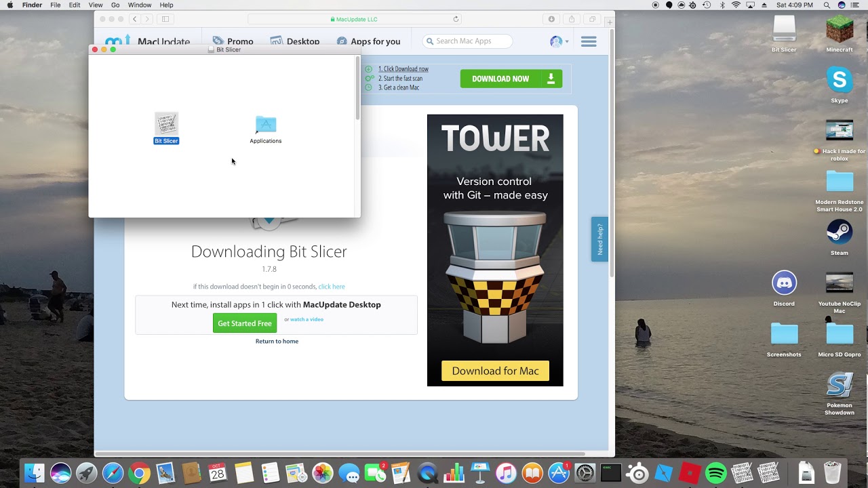Screen dimensions: 868x488
Task: Open the Go menu
Action: [115, 5]
